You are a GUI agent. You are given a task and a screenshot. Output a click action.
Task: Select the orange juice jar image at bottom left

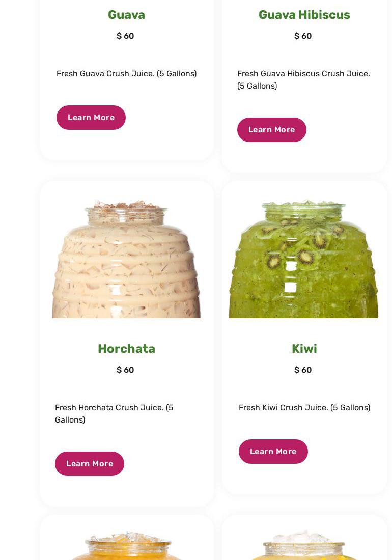point(126,546)
